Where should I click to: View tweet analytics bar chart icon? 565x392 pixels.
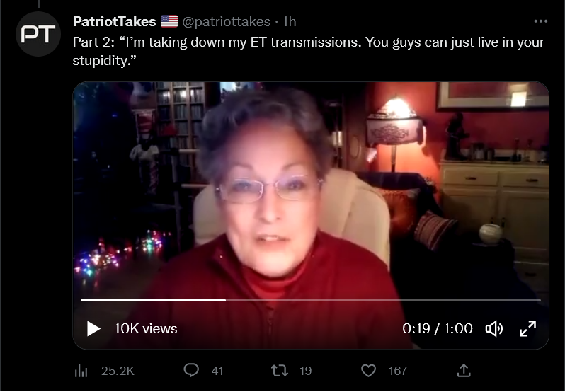81,370
